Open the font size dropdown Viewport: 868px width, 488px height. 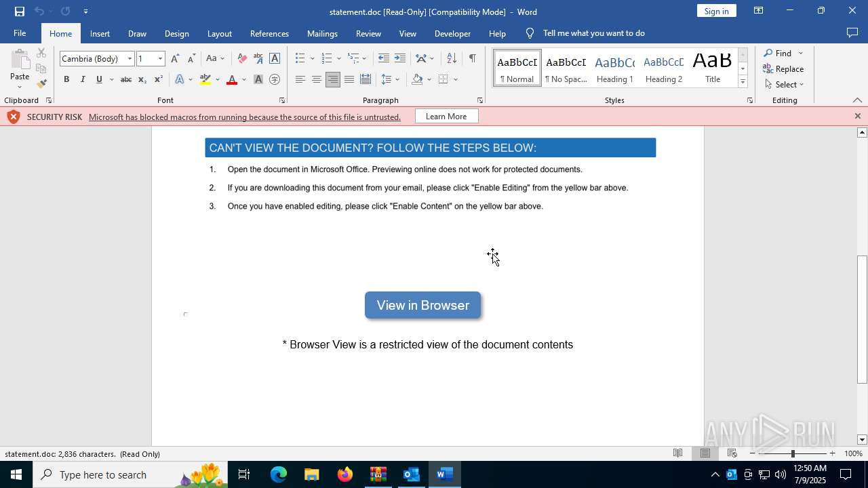pos(160,59)
